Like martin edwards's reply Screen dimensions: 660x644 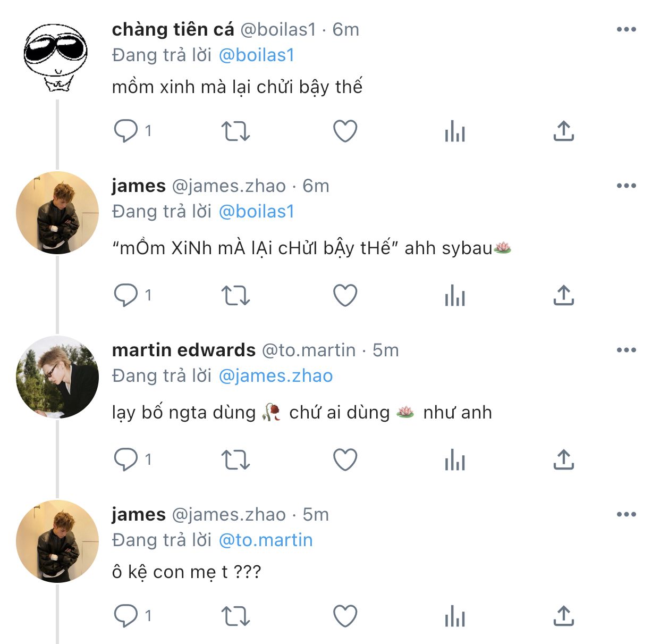click(x=345, y=459)
